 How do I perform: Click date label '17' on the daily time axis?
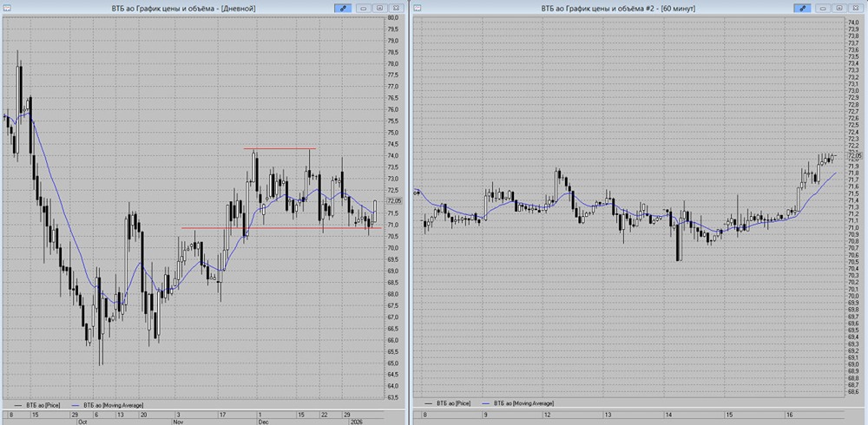pos(222,415)
